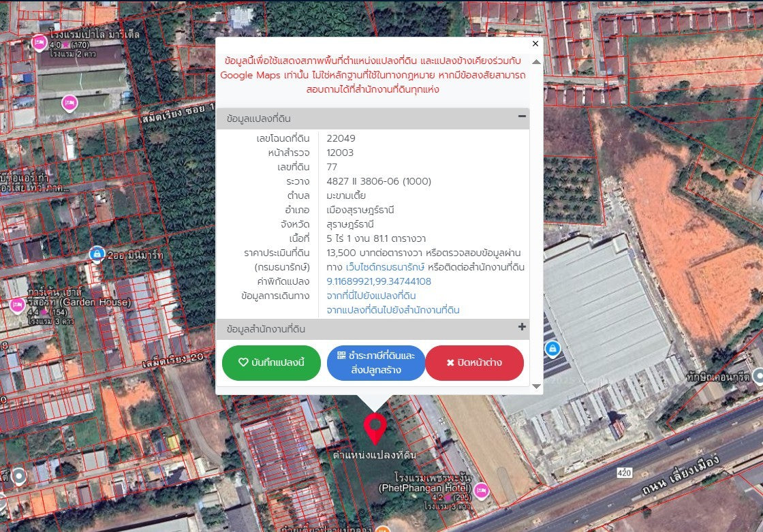
Task: Click the topmost pink hotel marker on map
Action: [40, 42]
